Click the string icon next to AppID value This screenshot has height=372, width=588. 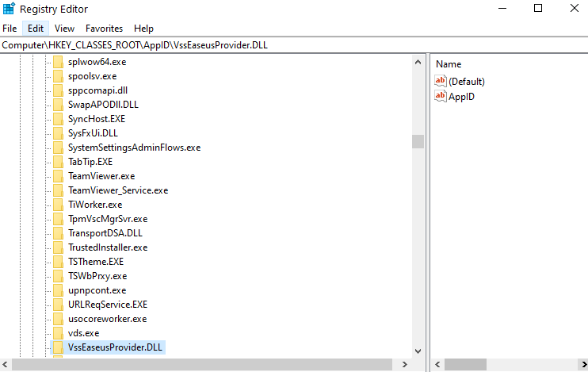coord(441,96)
